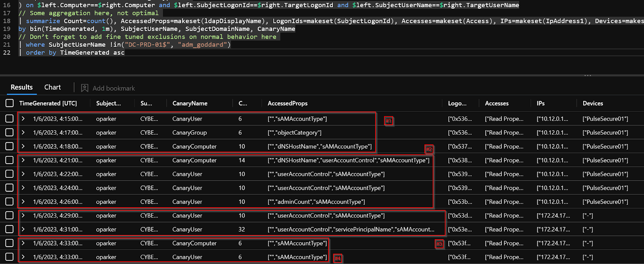Expand the 4:26:00 row details
Viewport: 644px width, 264px height.
(23, 202)
